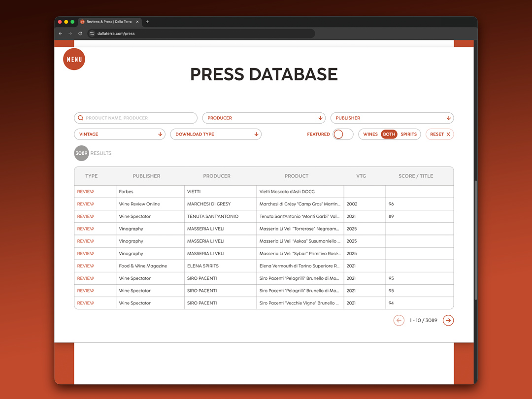Image resolution: width=532 pixels, height=399 pixels.
Task: Open the round MENU button
Action: [74, 60]
